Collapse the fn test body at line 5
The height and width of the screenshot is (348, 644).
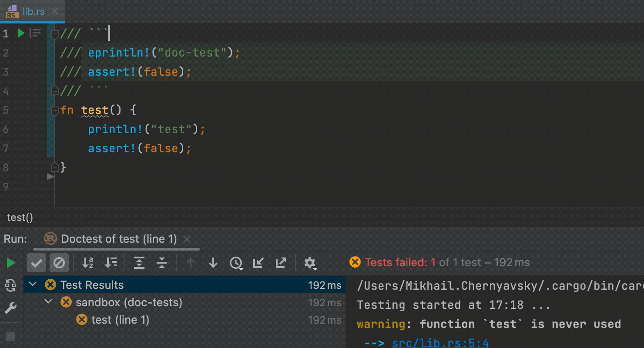54,110
